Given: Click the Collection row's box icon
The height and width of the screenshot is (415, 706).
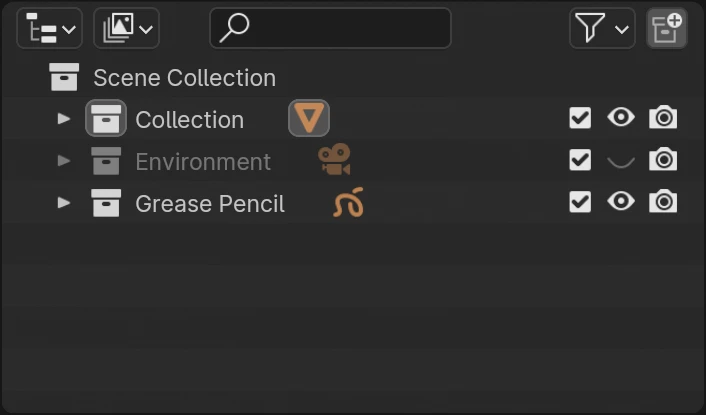Looking at the screenshot, I should tap(106, 119).
